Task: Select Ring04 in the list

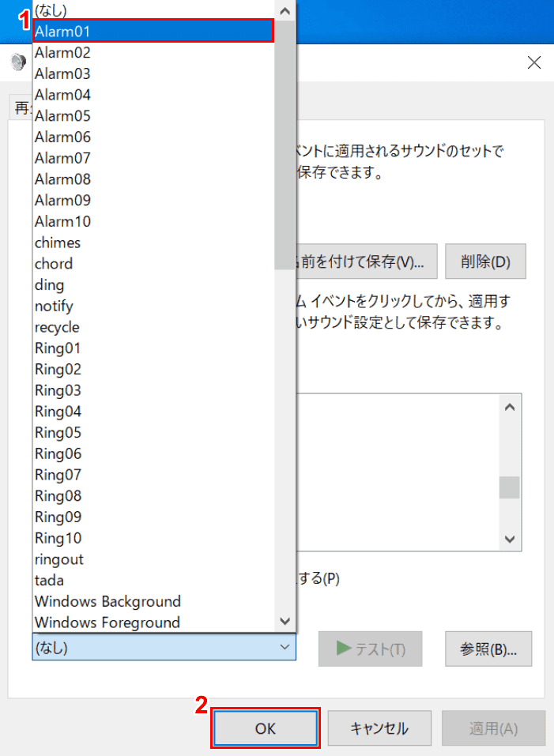Action: point(154,412)
